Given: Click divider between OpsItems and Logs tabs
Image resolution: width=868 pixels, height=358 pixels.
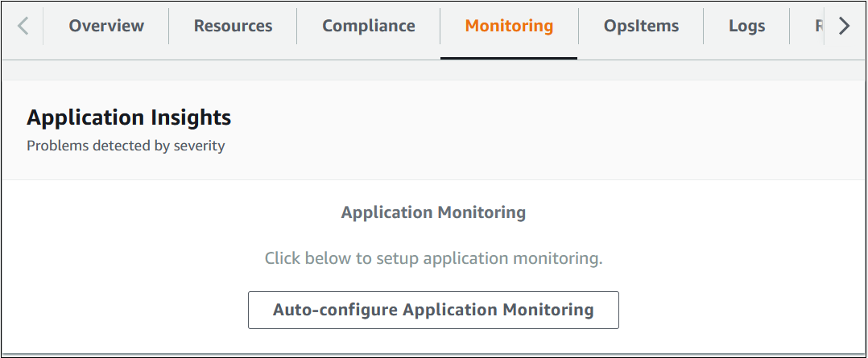Looking at the screenshot, I should click(x=704, y=27).
